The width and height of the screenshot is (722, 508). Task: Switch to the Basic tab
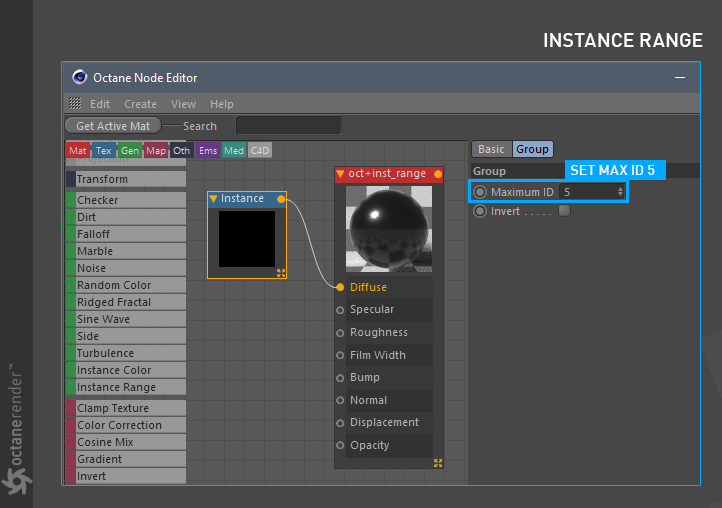click(491, 149)
